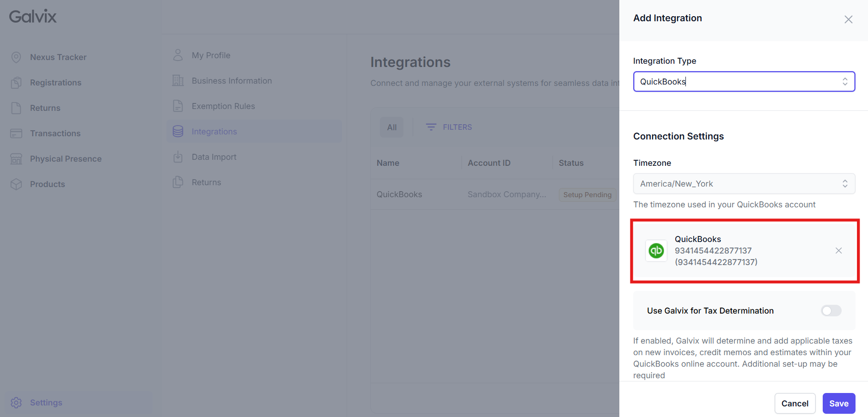Click the Data Import download icon
Viewport: 868px width, 417px height.
(178, 157)
